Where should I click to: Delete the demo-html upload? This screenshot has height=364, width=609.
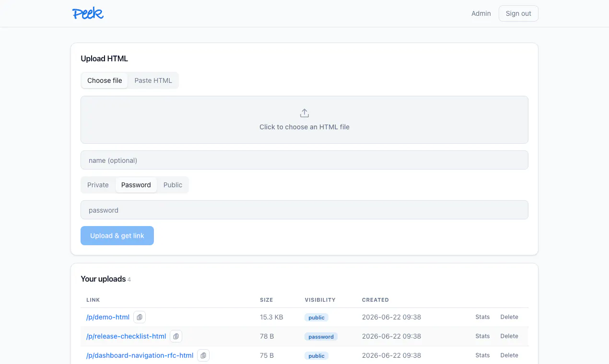click(509, 317)
